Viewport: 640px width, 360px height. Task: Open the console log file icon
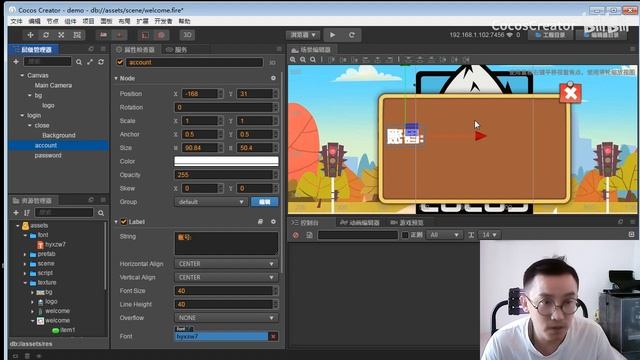tap(309, 235)
